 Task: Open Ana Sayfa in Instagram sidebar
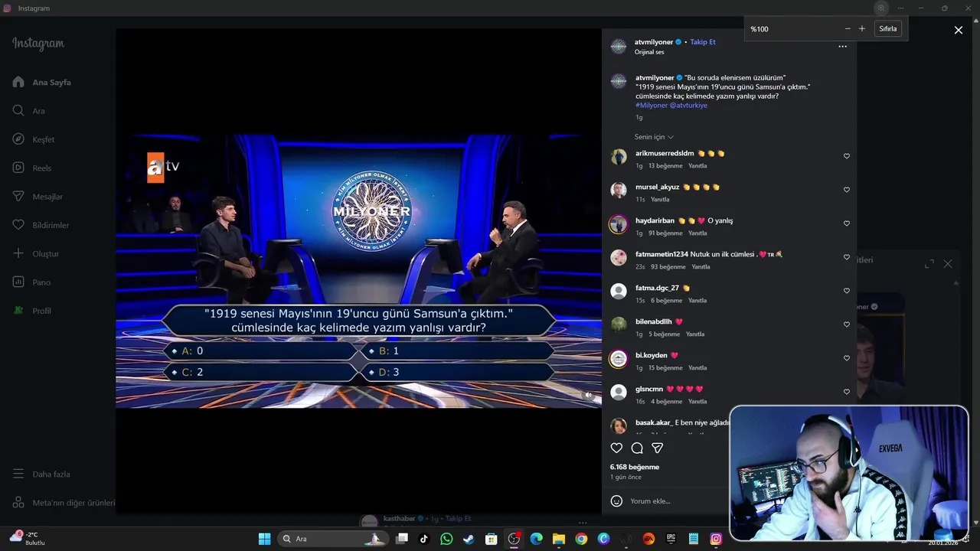click(42, 82)
